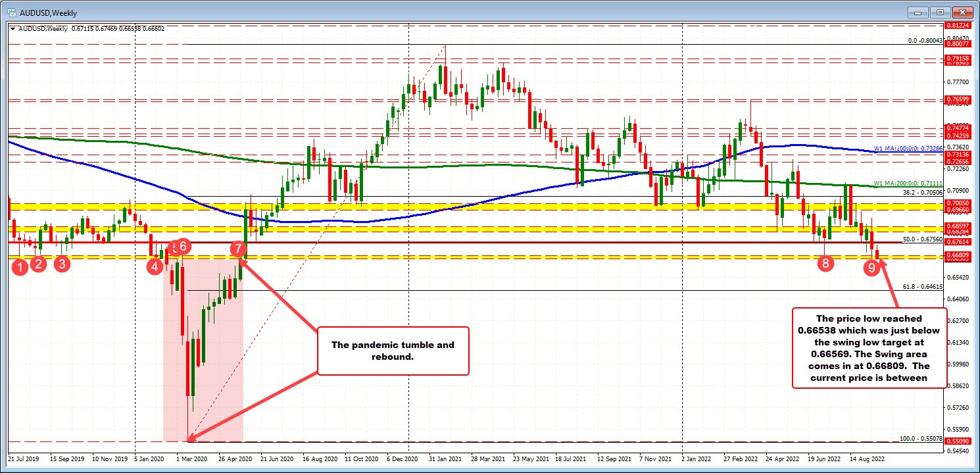
Task: Select marker 6 above the 5 Jan 2020 area
Action: (182, 247)
